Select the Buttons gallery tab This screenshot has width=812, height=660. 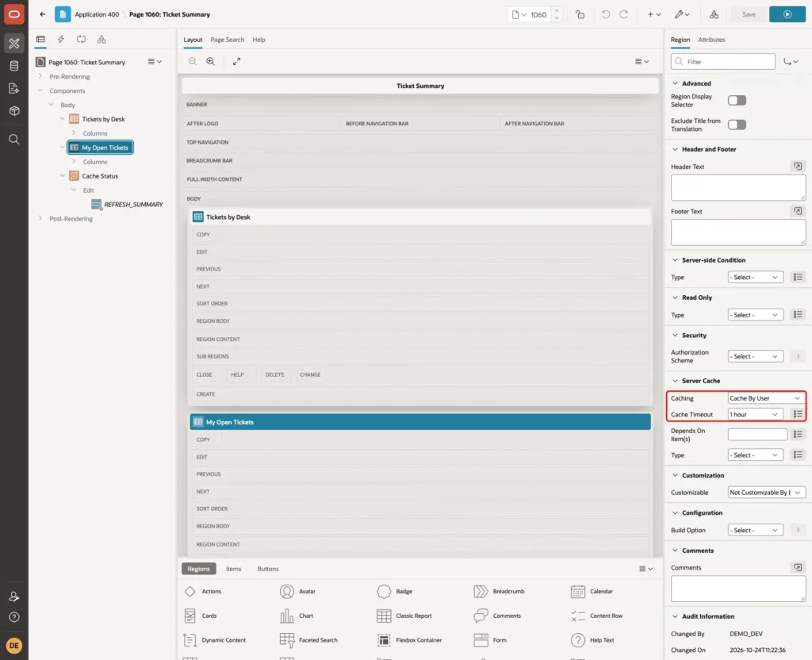point(268,569)
